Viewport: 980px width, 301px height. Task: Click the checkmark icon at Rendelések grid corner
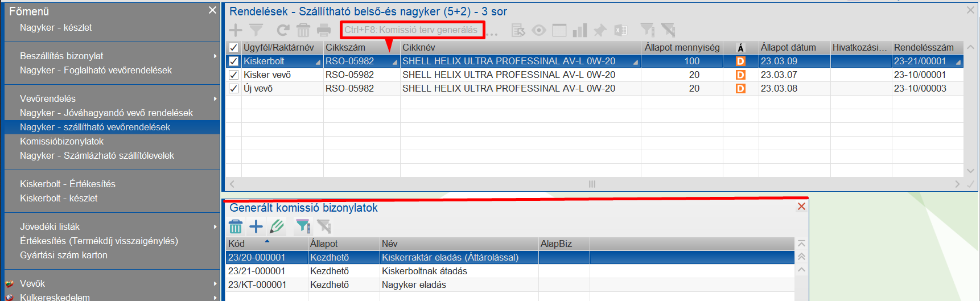tap(970, 184)
